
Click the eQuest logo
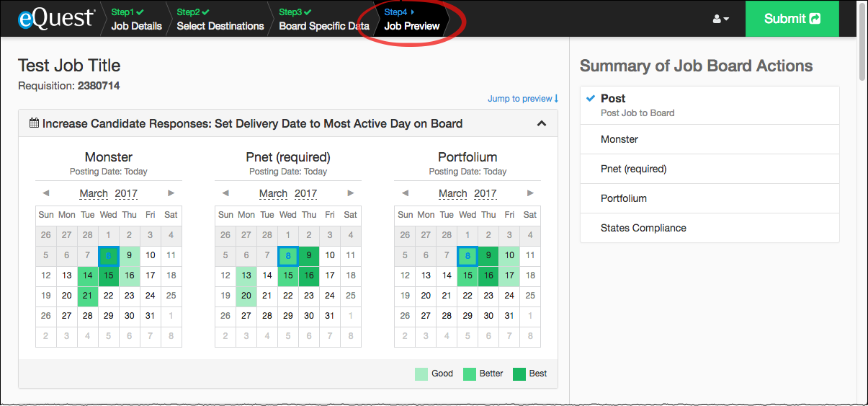[x=56, y=19]
